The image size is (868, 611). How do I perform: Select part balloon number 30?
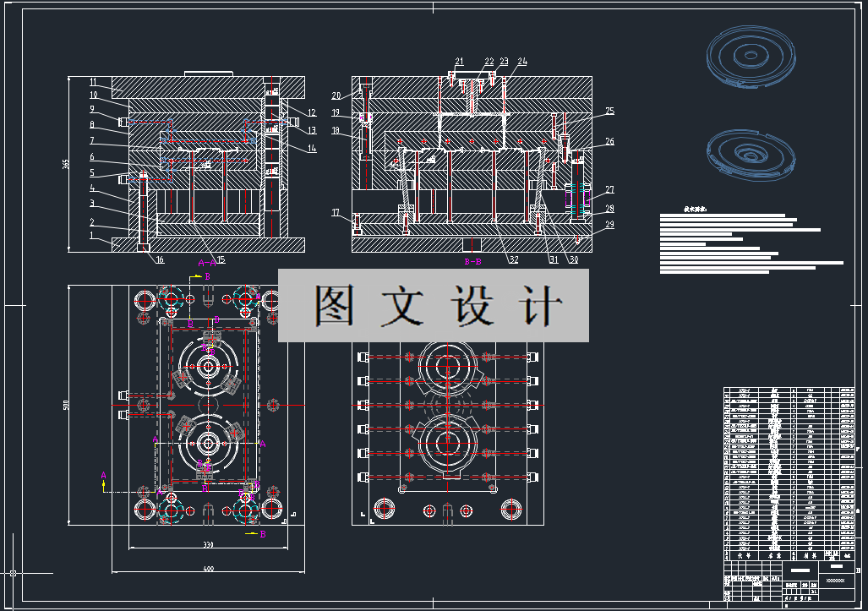pos(574,259)
